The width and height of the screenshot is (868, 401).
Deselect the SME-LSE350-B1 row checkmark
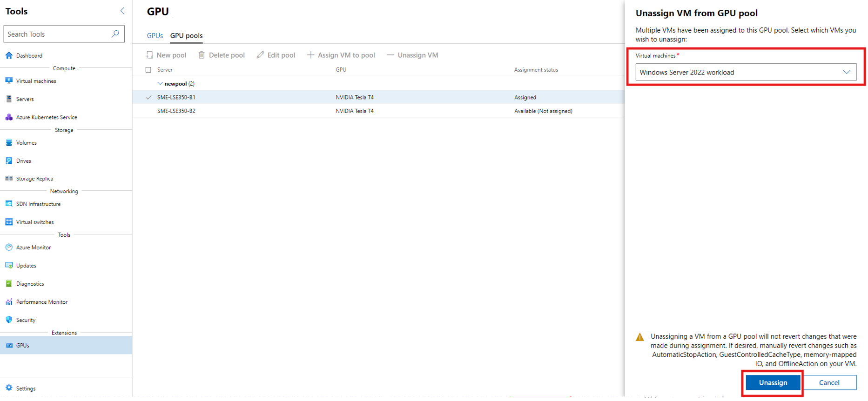tap(148, 97)
